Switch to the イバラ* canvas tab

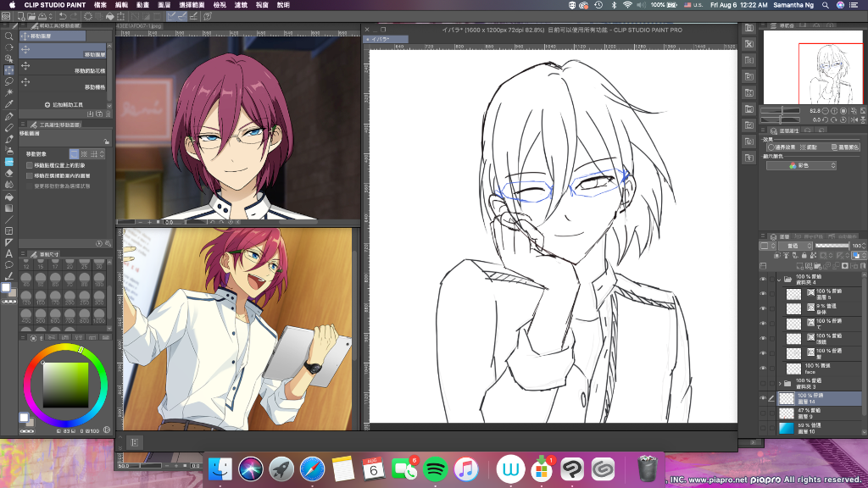[x=386, y=39]
